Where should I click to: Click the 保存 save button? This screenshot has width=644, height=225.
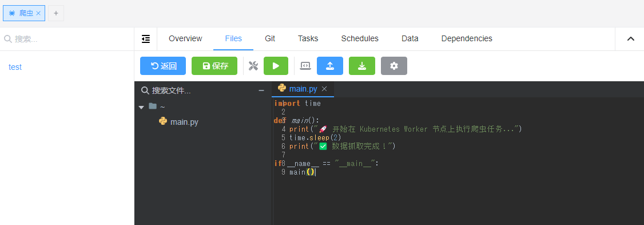[214, 66]
